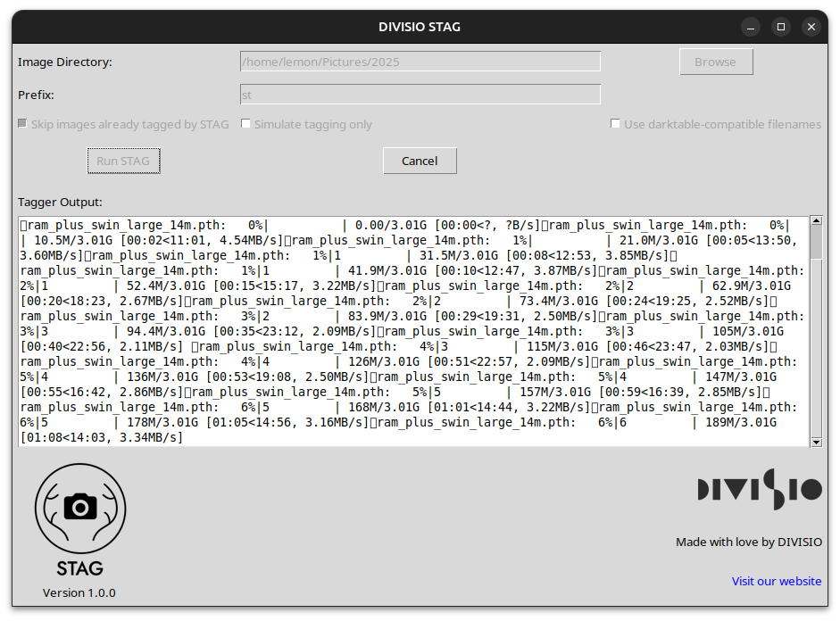Browse for an image directory
Image resolution: width=840 pixels, height=621 pixels.
[x=716, y=62]
